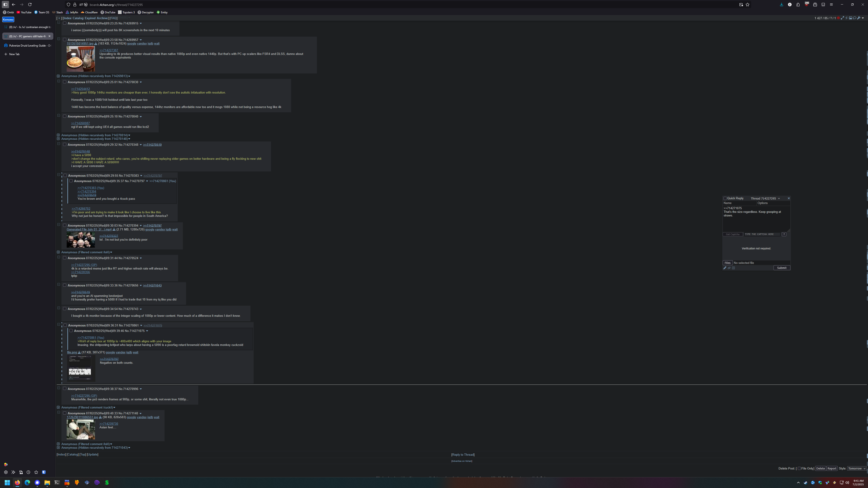Viewport: 868px width, 488px height.
Task: Open the YouTube bookmark
Action: click(24, 12)
